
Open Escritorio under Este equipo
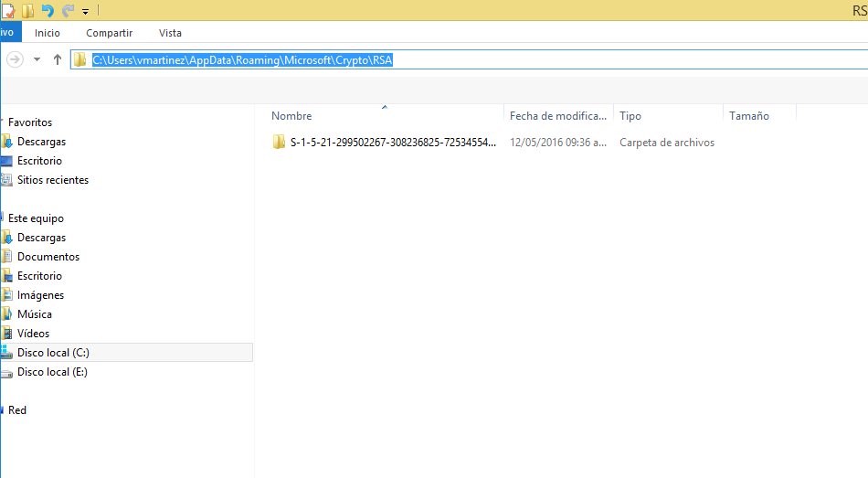(x=39, y=276)
